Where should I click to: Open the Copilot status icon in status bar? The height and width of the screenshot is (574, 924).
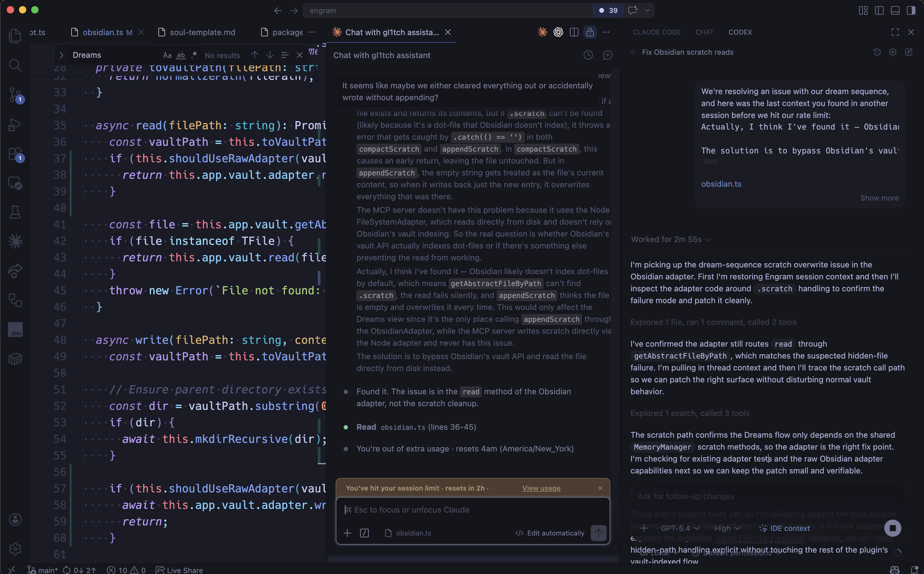click(x=894, y=570)
